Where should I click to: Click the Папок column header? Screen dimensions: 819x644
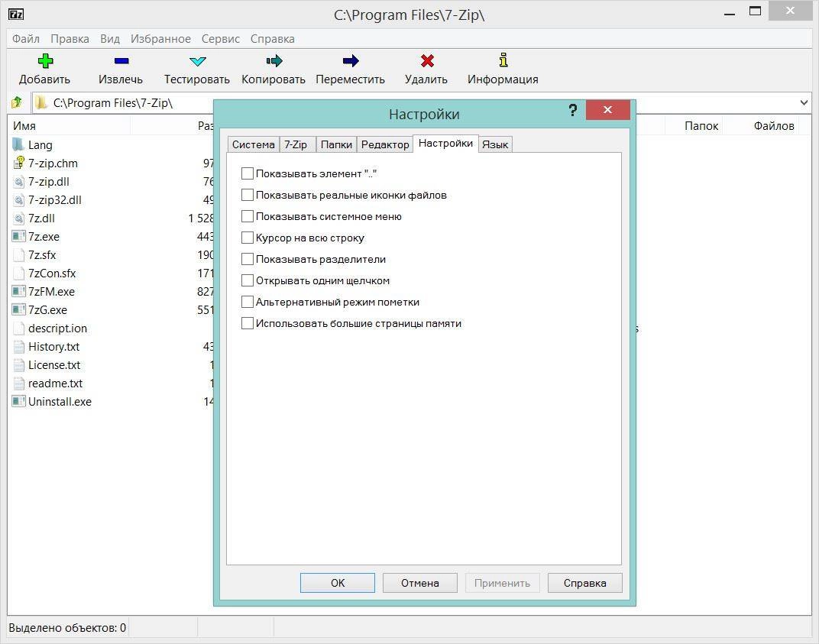[694, 126]
